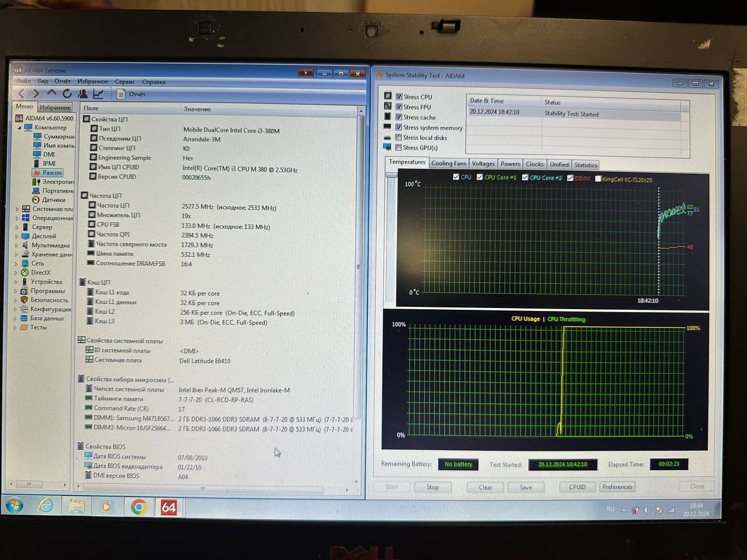The width and height of the screenshot is (747, 560).
Task: Click the DirectX Xbox icon item
Action: click(x=25, y=272)
